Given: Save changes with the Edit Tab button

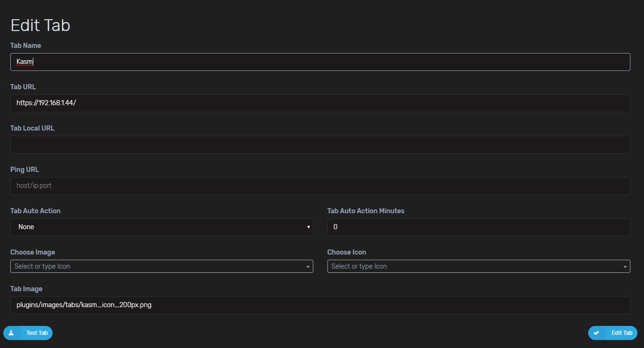Looking at the screenshot, I should pos(613,333).
